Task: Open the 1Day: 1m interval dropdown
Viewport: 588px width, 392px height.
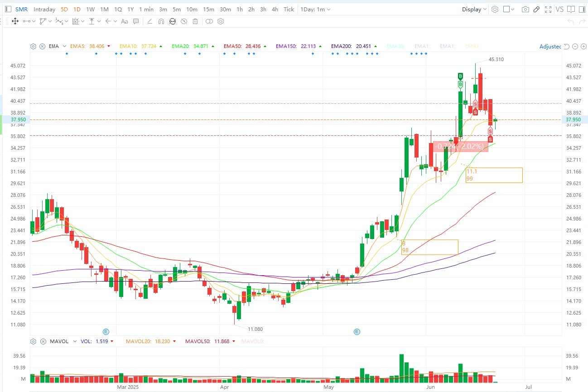Action: coord(315,9)
